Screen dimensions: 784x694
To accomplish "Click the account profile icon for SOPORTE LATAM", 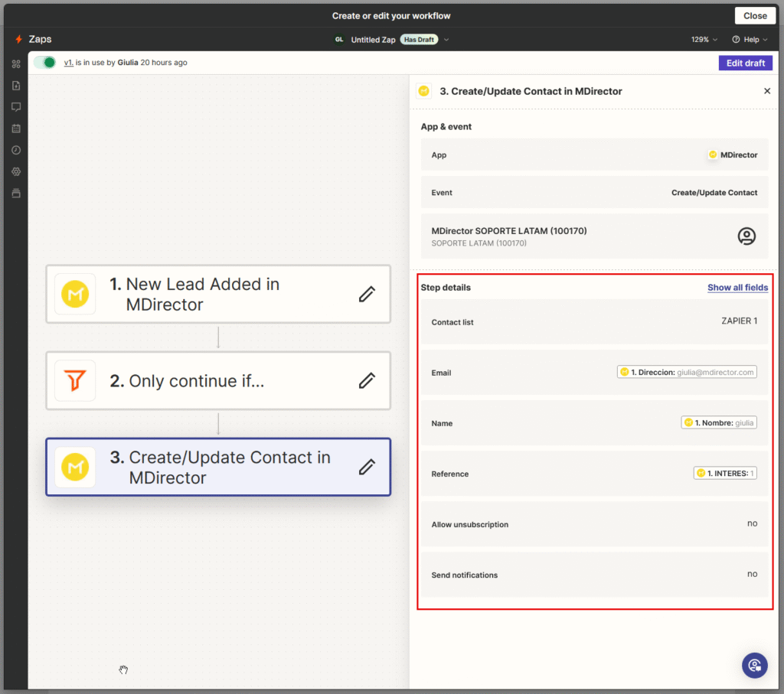I will (746, 236).
